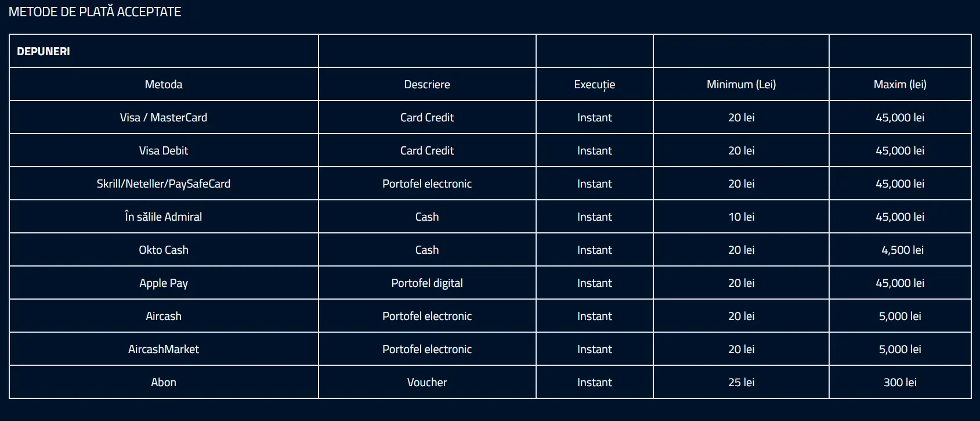Click the Abon method cell

pyautogui.click(x=164, y=382)
